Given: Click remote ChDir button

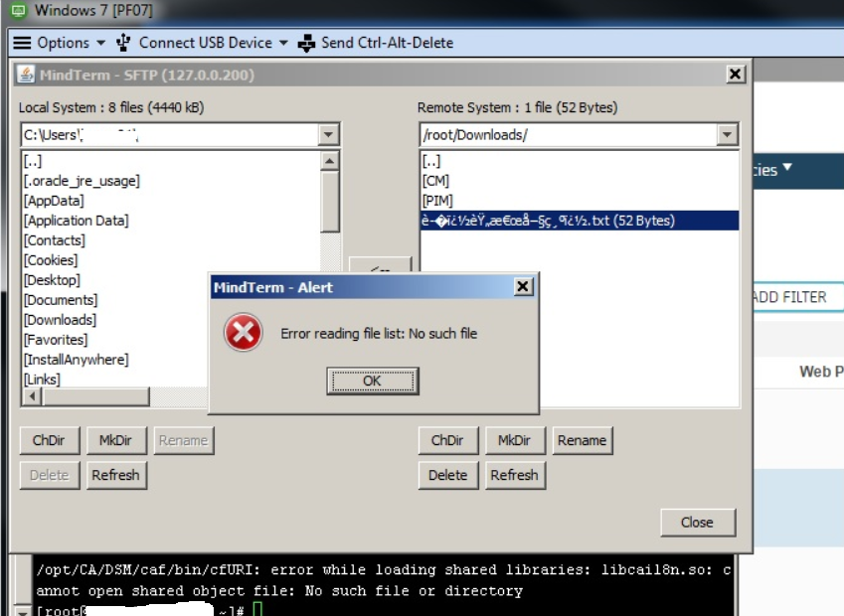Looking at the screenshot, I should click(x=447, y=440).
